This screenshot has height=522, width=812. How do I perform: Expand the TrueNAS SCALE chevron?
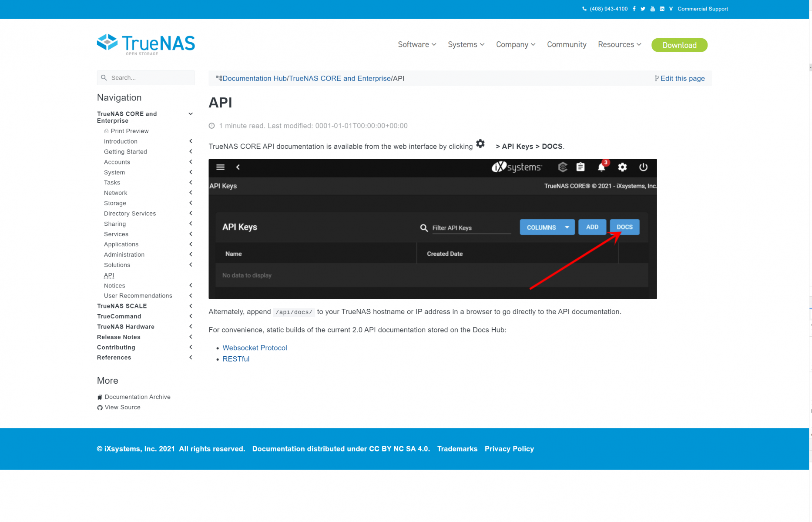pos(191,306)
